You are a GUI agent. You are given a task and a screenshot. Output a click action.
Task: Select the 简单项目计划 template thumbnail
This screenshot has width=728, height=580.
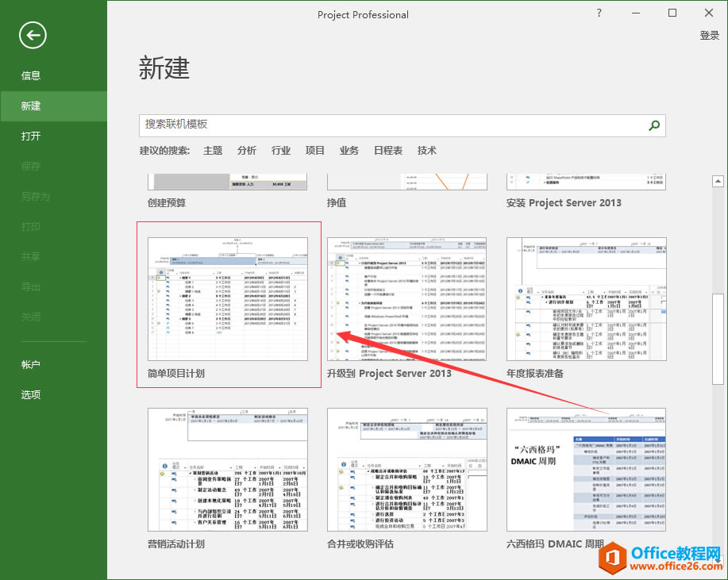click(x=228, y=299)
